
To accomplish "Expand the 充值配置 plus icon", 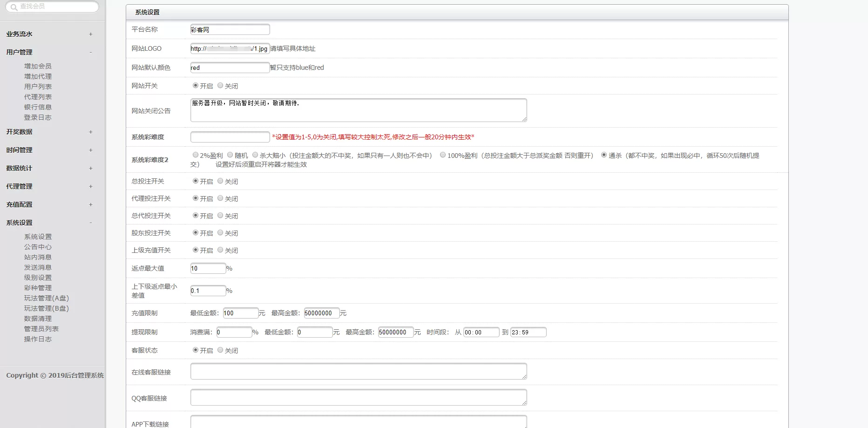I will 91,204.
